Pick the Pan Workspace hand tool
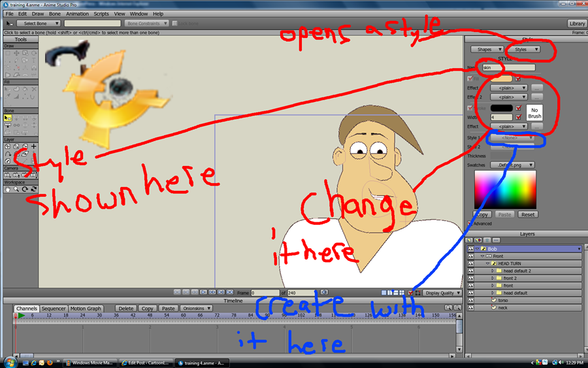This screenshot has height=368, width=588. [8, 190]
